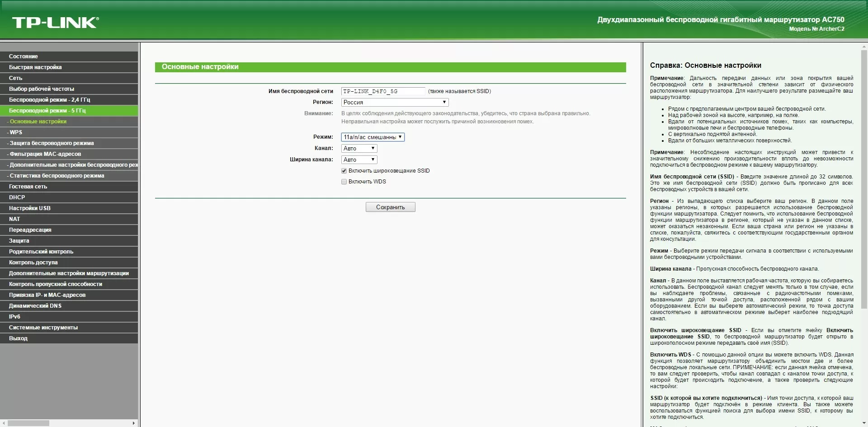Open the WPS submenu item
The height and width of the screenshot is (427, 868).
69,132
